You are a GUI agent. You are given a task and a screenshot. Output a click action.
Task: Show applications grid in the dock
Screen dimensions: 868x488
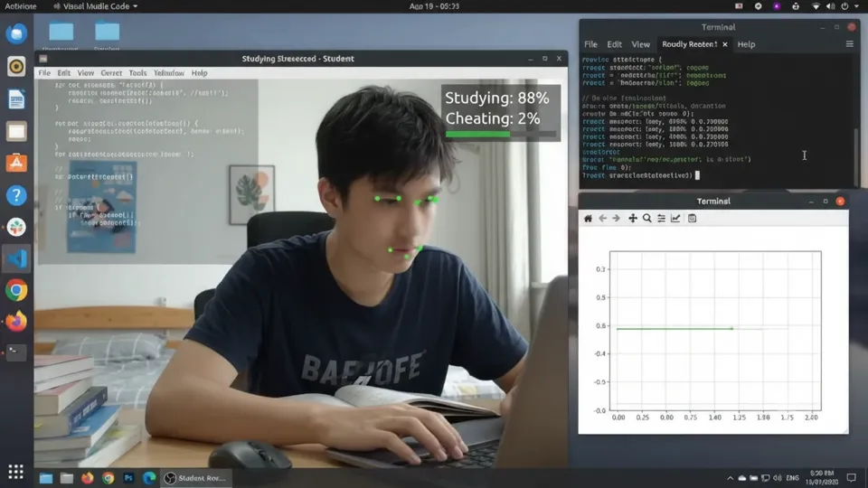(15, 472)
